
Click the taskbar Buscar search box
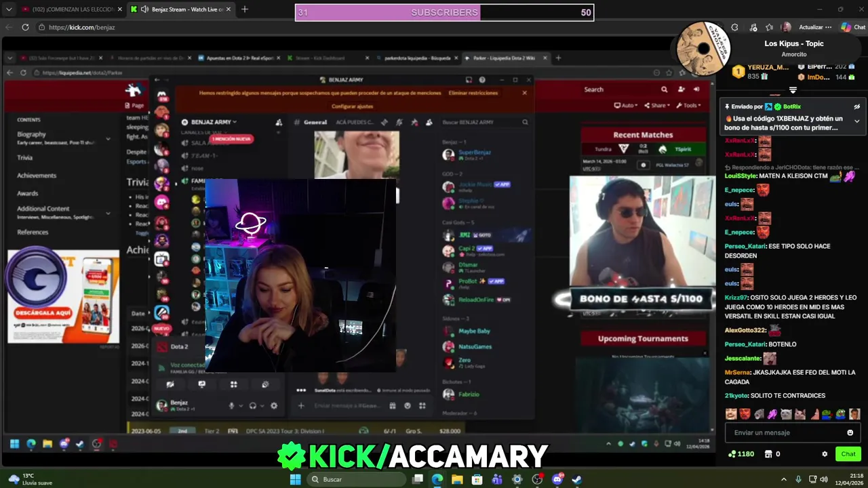pos(356,479)
